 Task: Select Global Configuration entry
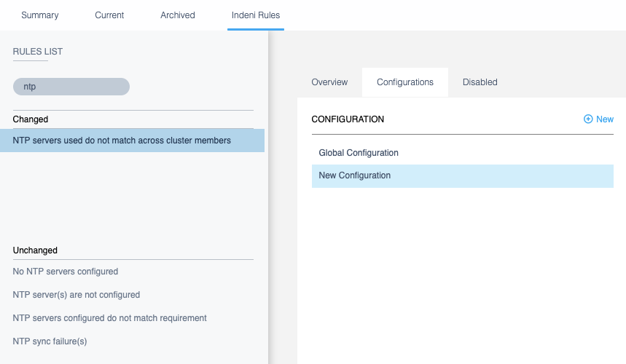[x=359, y=153]
